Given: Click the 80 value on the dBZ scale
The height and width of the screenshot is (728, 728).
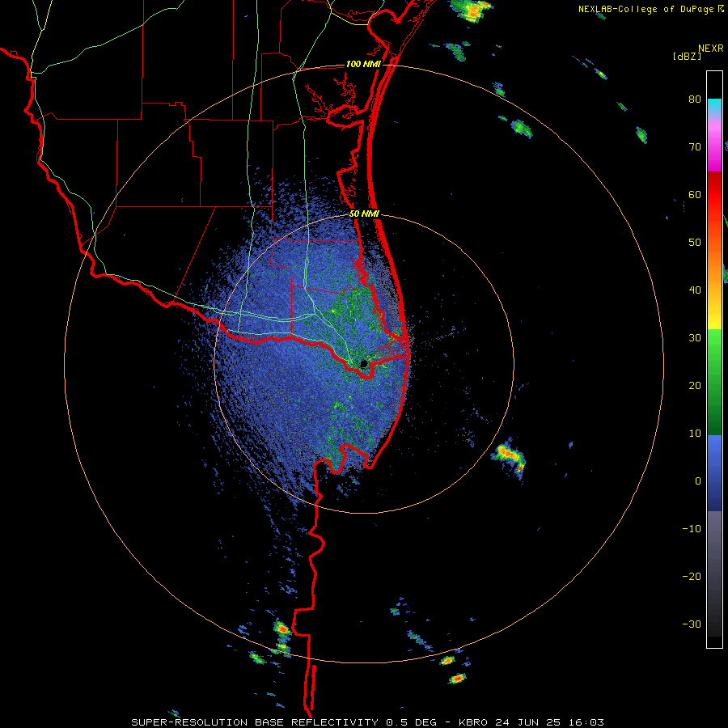Looking at the screenshot, I should [x=695, y=99].
